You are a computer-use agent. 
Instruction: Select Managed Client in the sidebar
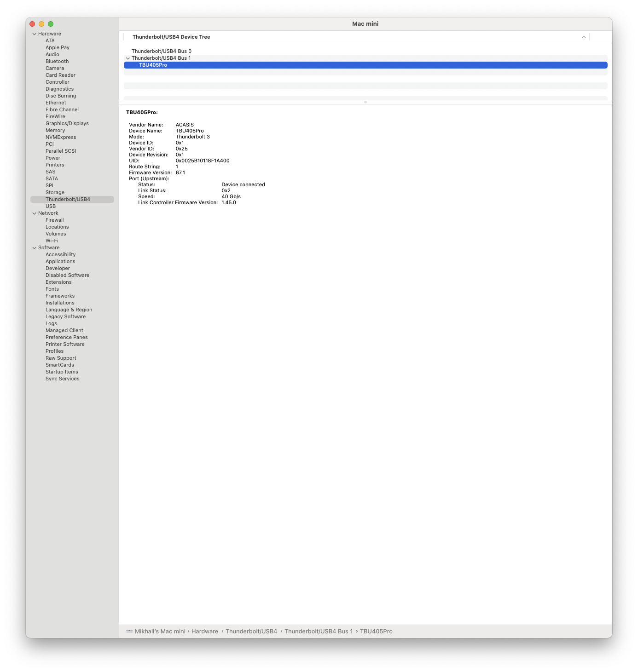click(x=64, y=331)
